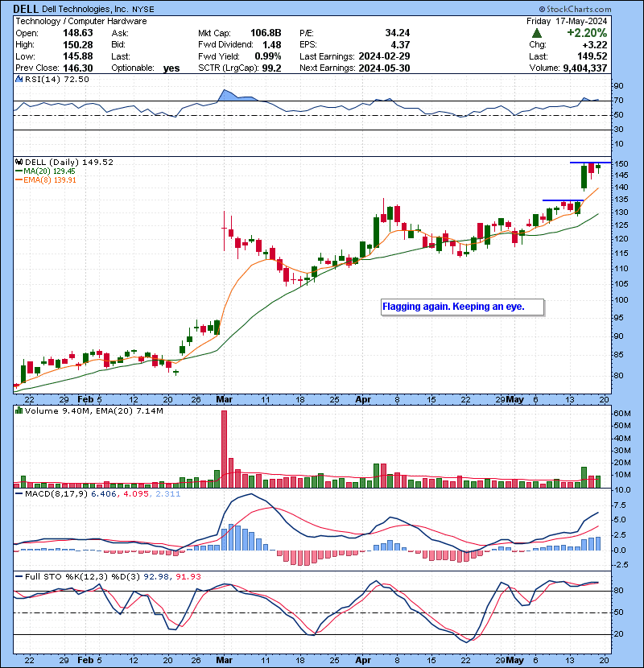The image size is (644, 668).
Task: Click the 90 label on RSI axis
Action: 618,86
